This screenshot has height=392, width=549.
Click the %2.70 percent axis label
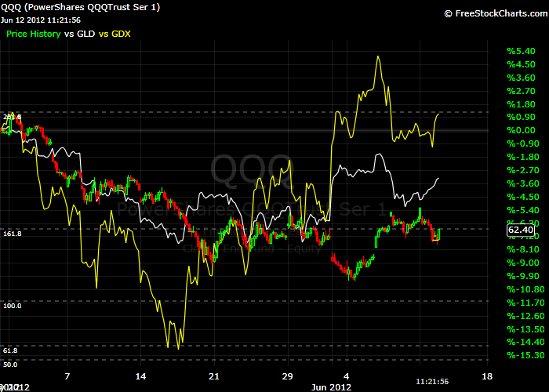point(521,91)
